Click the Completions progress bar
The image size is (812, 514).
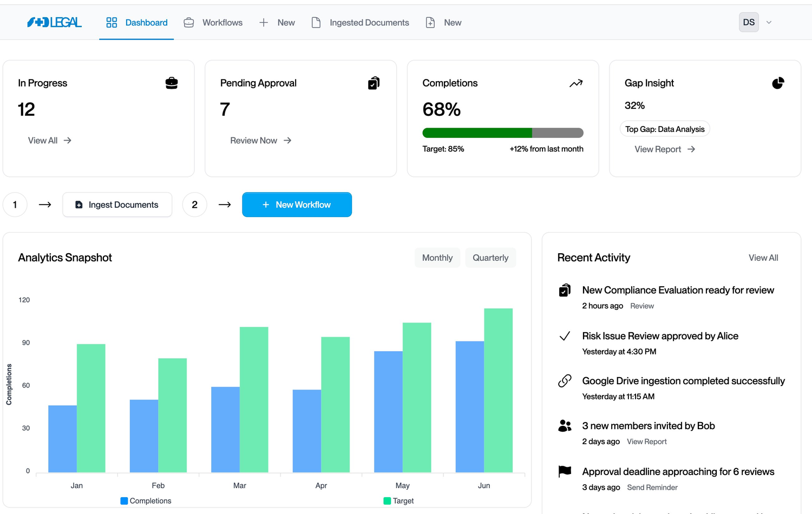click(503, 133)
